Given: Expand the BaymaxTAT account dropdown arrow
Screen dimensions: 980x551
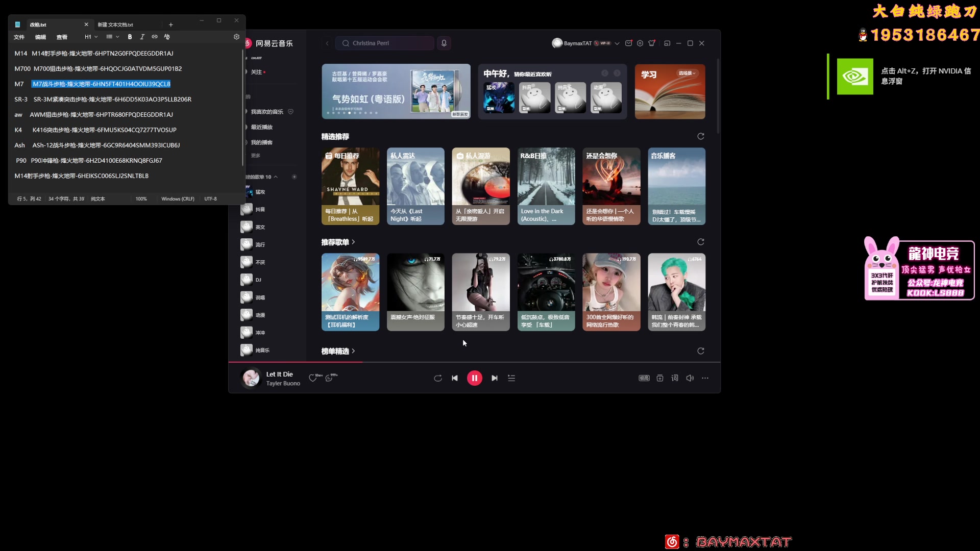Looking at the screenshot, I should coord(617,43).
